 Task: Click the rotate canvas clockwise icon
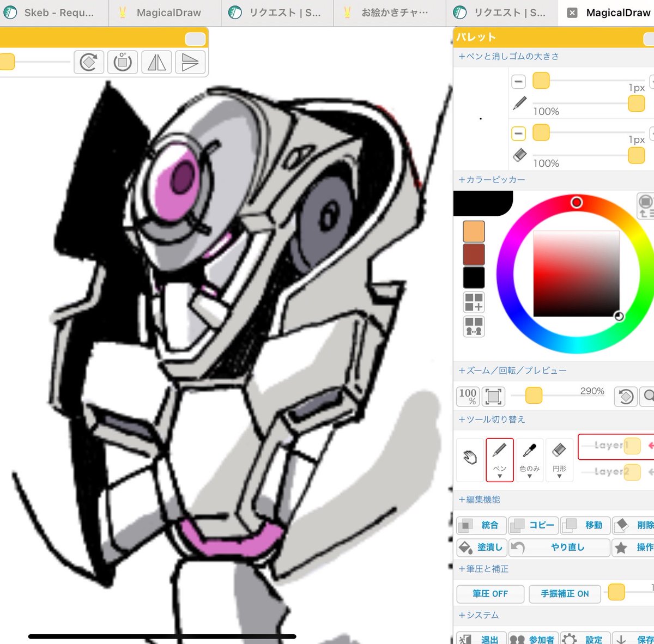point(88,62)
